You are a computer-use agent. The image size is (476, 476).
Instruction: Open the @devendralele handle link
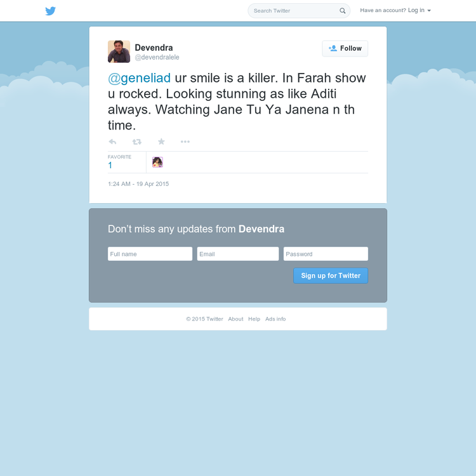[157, 57]
